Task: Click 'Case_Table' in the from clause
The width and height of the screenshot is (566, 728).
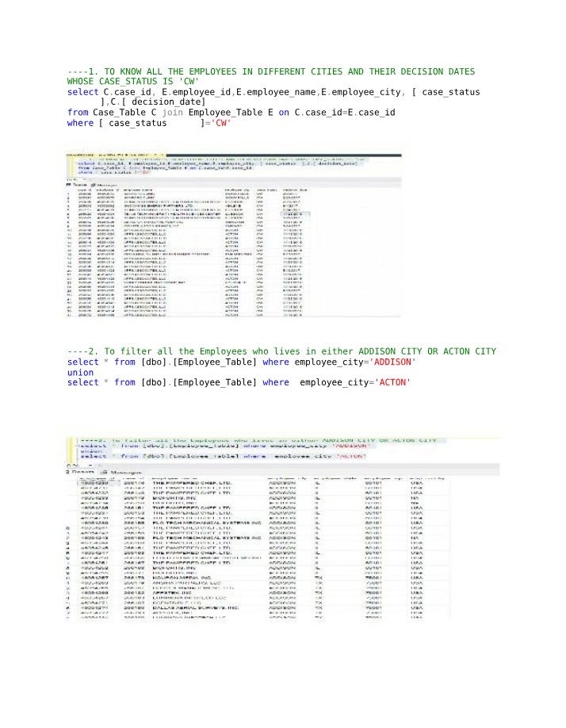Action: [119, 113]
